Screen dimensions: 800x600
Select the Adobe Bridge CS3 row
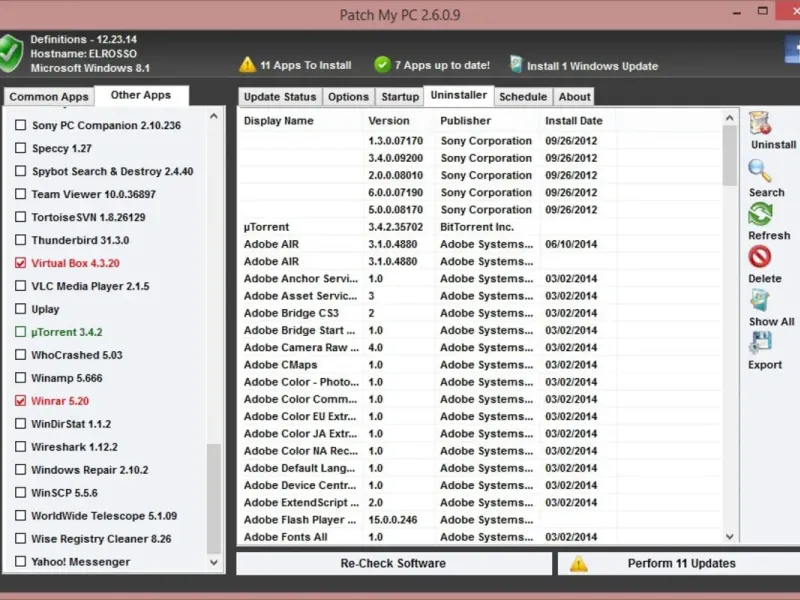point(480,313)
